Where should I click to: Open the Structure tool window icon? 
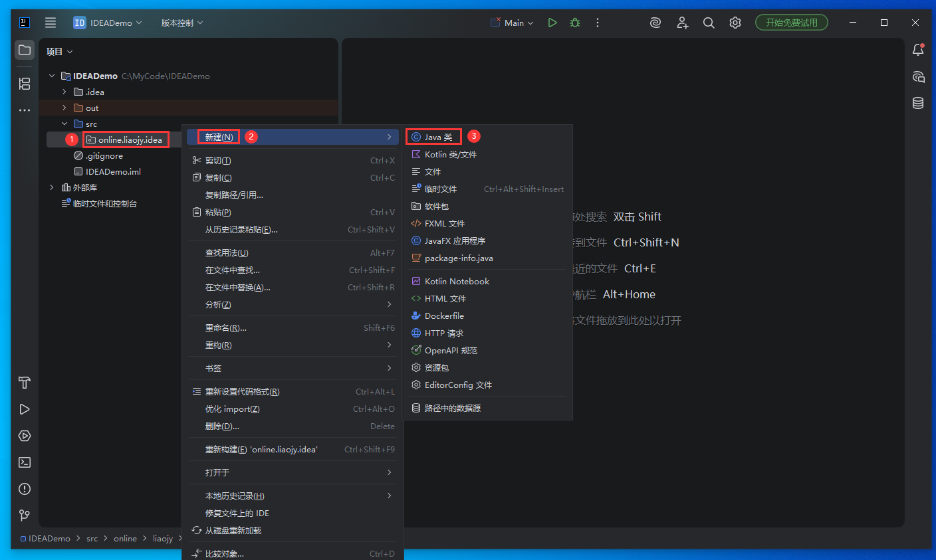[25, 84]
